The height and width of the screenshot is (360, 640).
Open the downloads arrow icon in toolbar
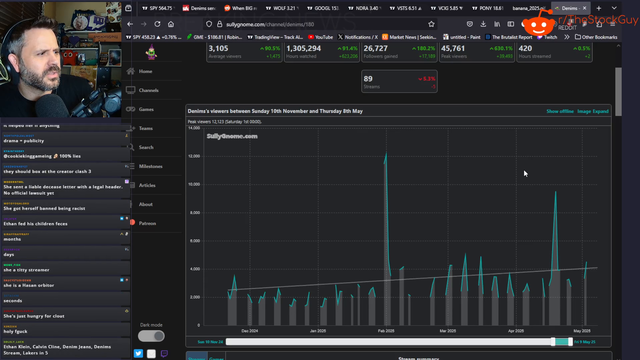pyautogui.click(x=483, y=24)
